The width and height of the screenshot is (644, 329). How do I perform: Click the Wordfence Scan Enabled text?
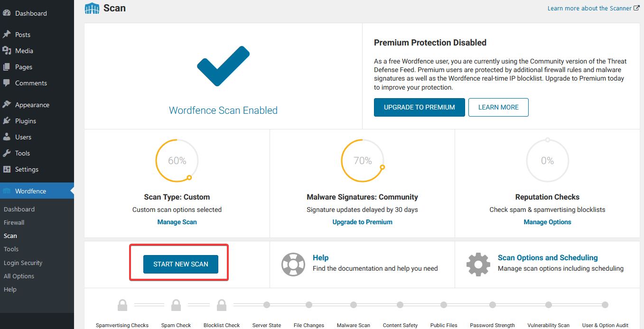223,110
